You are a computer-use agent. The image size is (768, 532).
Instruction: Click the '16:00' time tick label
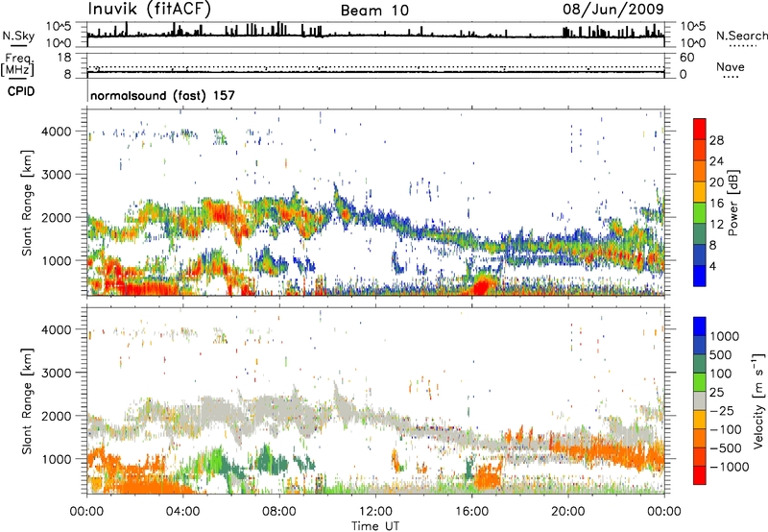coord(471,512)
